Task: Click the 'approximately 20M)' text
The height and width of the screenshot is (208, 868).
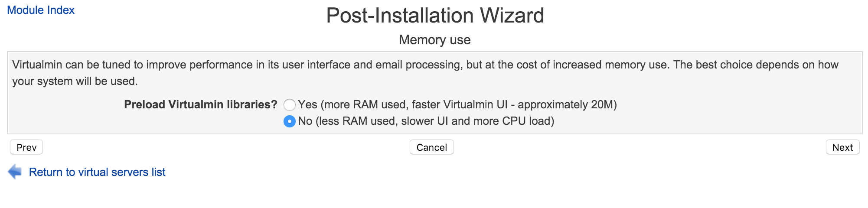Action: pyautogui.click(x=567, y=105)
